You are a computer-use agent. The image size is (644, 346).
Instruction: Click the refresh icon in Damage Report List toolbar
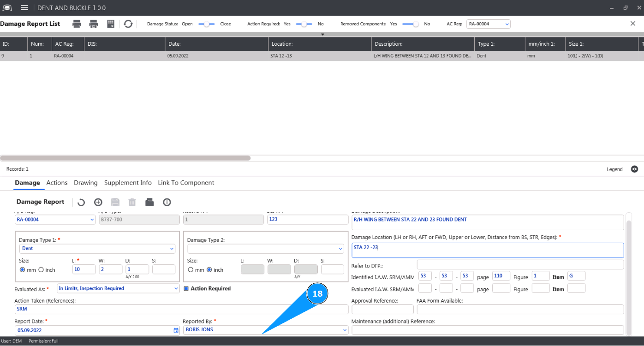click(128, 24)
